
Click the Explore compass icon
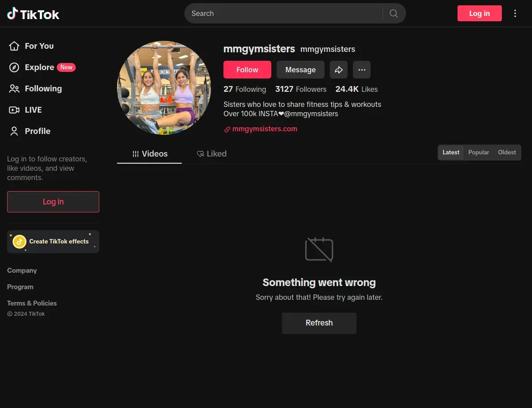(x=14, y=67)
